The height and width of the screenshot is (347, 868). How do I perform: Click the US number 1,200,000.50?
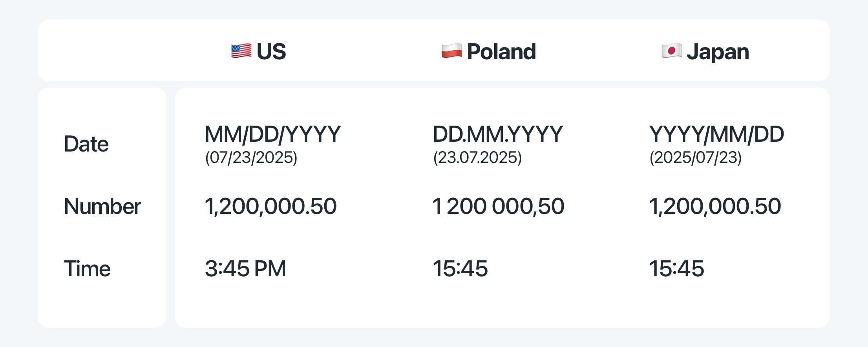tap(271, 206)
